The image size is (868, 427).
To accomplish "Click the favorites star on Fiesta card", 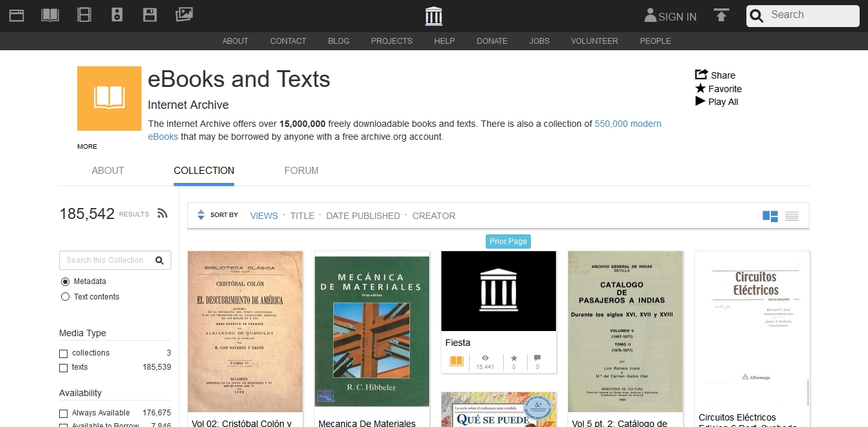I will (513, 357).
